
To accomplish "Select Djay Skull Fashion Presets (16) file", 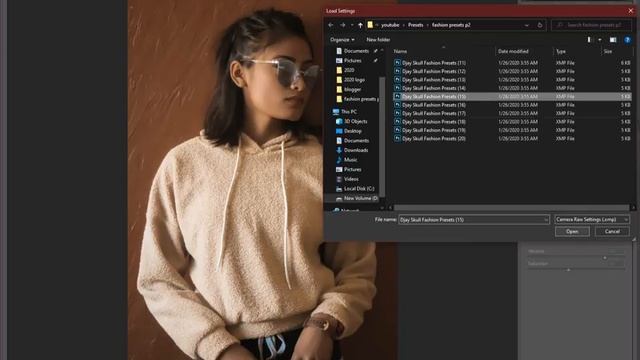I will (x=512, y=105).
